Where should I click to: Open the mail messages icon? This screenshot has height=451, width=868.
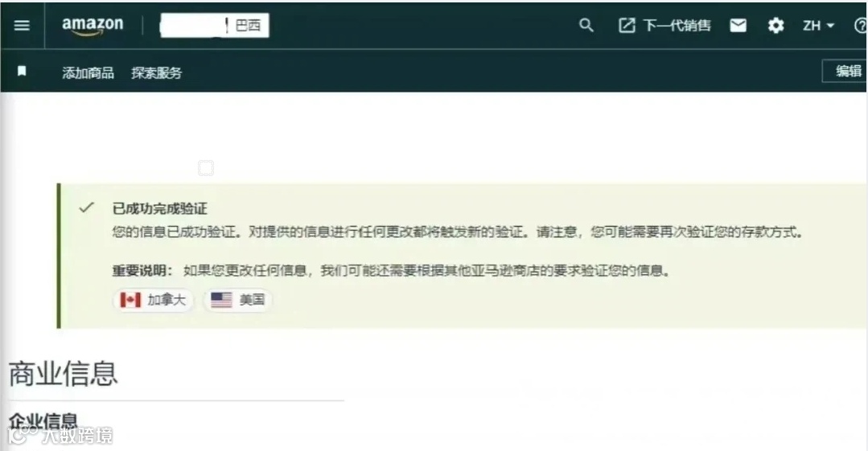pyautogui.click(x=738, y=26)
